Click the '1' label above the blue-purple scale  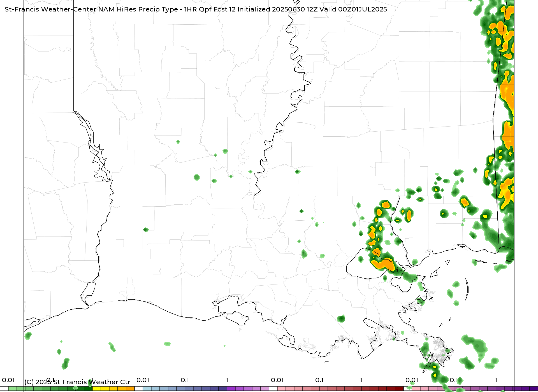(227, 380)
